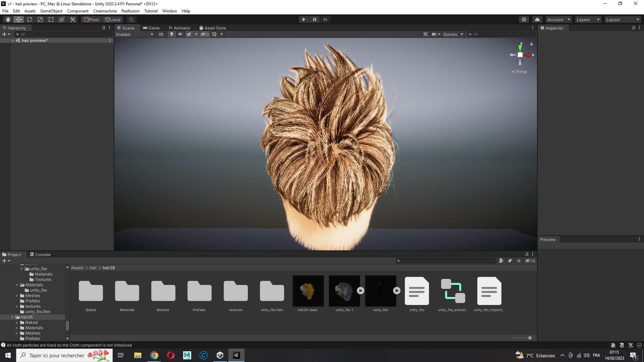This screenshot has width=644, height=362.
Task: Toggle scene audio mute icon
Action: tap(180, 34)
